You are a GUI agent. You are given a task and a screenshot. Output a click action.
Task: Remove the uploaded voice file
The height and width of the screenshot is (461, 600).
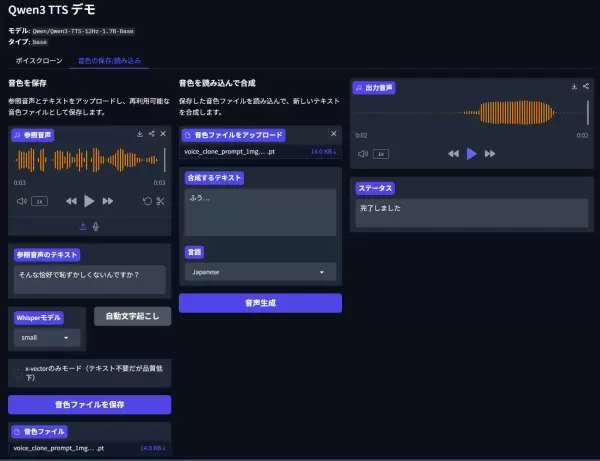pos(334,134)
